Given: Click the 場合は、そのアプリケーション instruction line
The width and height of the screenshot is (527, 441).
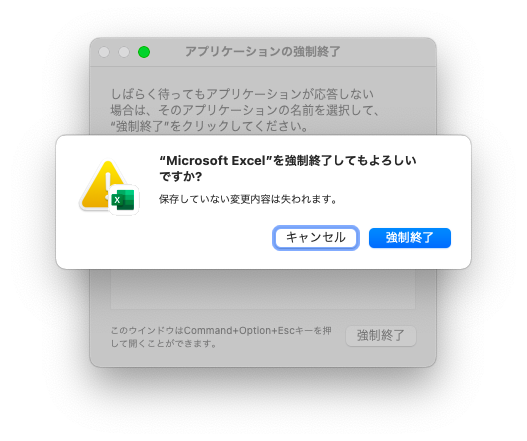Looking at the screenshot, I should (x=245, y=110).
